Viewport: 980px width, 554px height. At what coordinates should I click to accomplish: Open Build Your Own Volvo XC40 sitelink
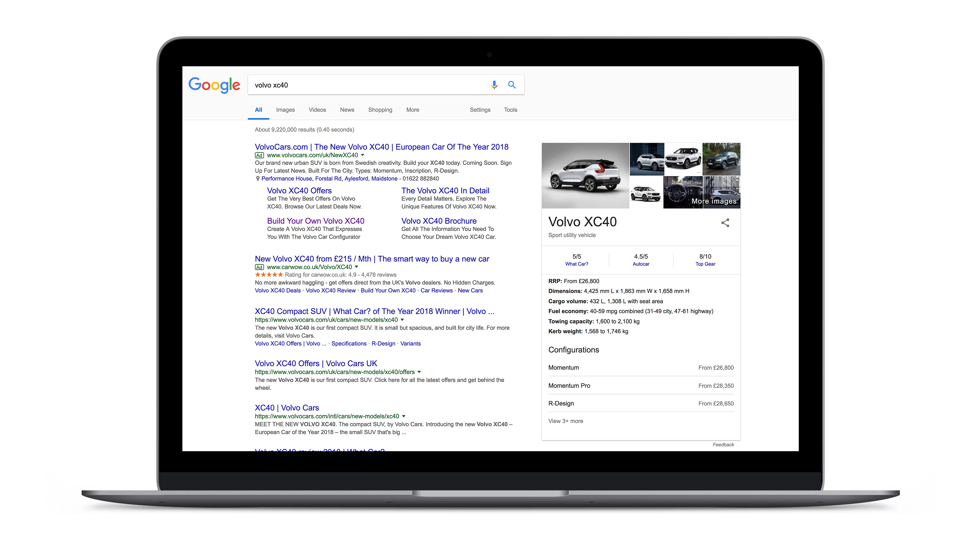pyautogui.click(x=315, y=221)
